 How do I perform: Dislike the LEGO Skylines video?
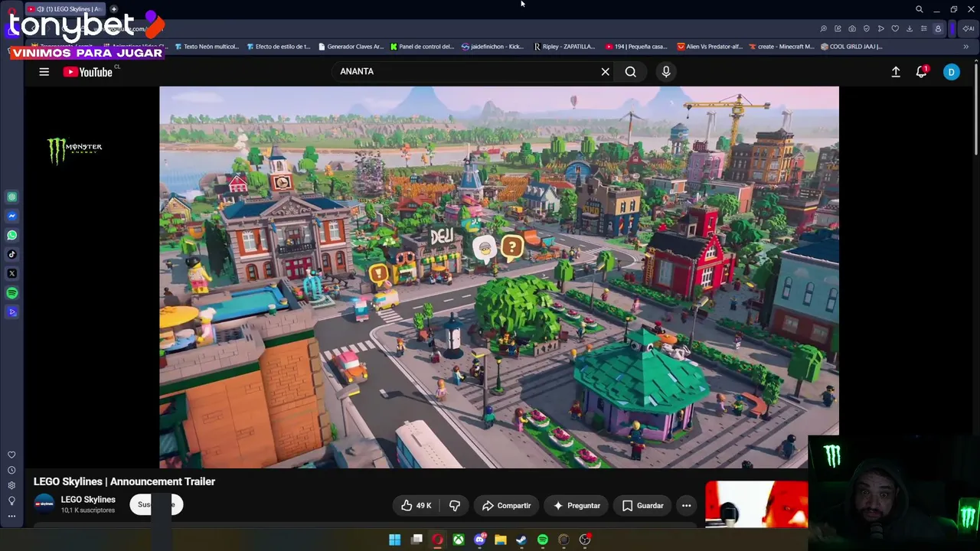[455, 506]
